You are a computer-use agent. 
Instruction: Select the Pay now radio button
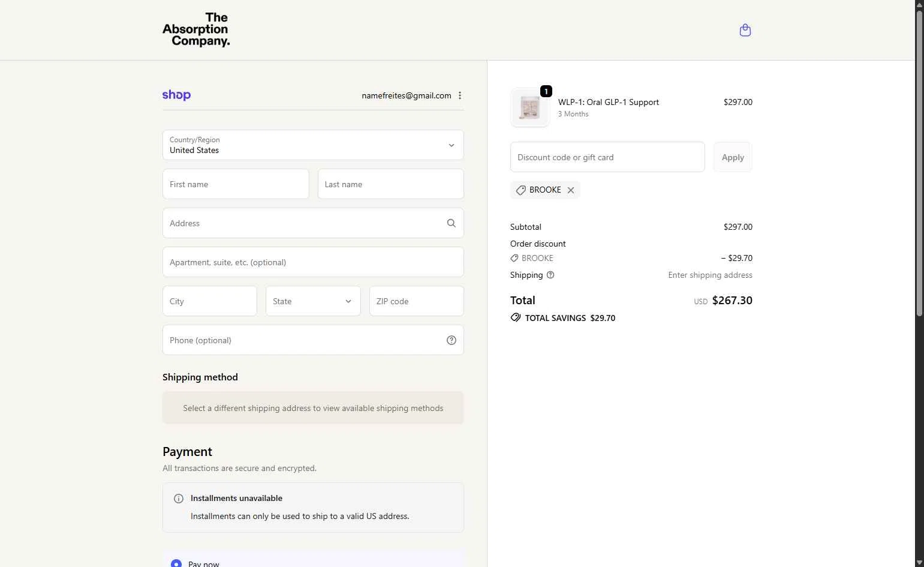[176, 563]
